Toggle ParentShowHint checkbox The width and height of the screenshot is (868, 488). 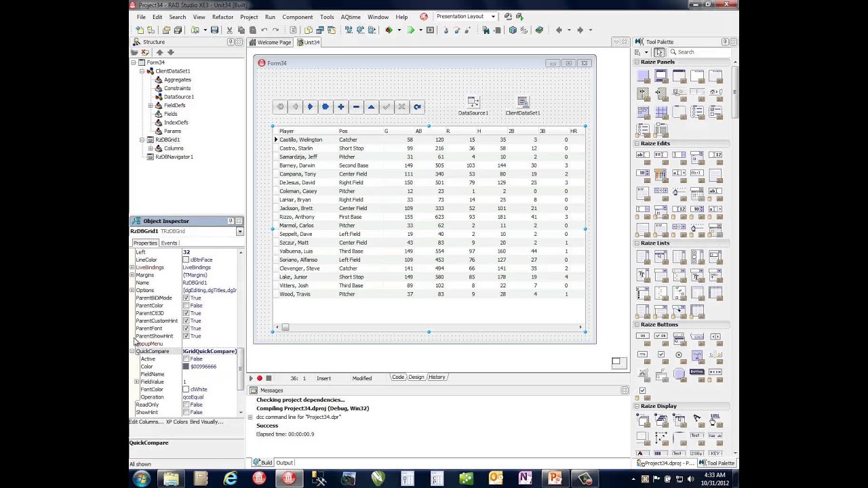(x=186, y=336)
